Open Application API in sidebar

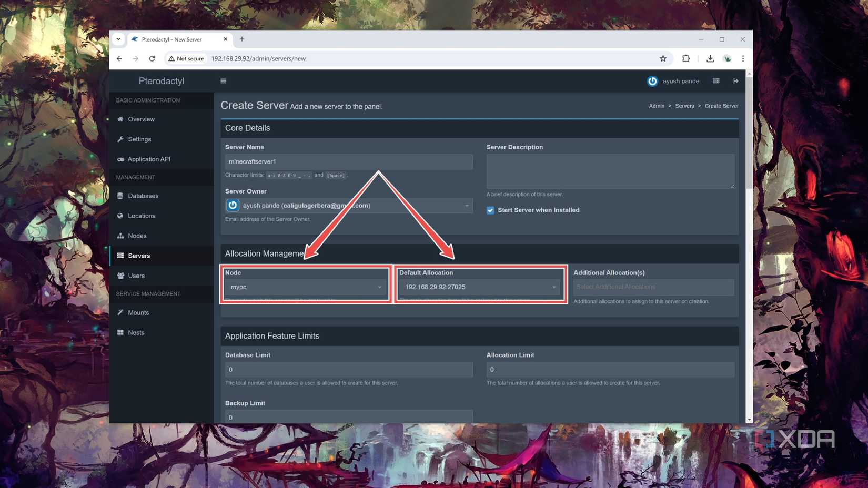click(x=161, y=159)
